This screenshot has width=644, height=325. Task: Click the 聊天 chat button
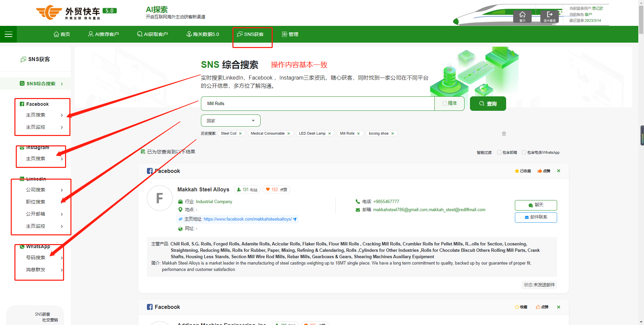click(536, 205)
